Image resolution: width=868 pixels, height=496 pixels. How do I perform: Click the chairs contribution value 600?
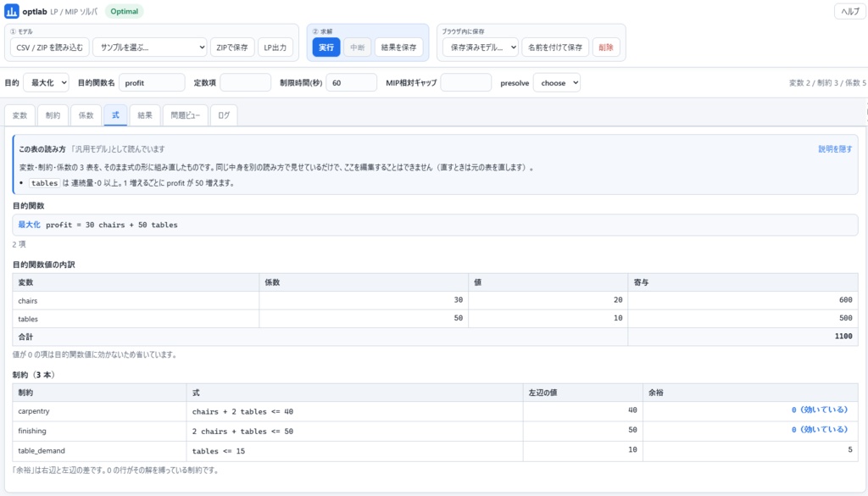(845, 299)
